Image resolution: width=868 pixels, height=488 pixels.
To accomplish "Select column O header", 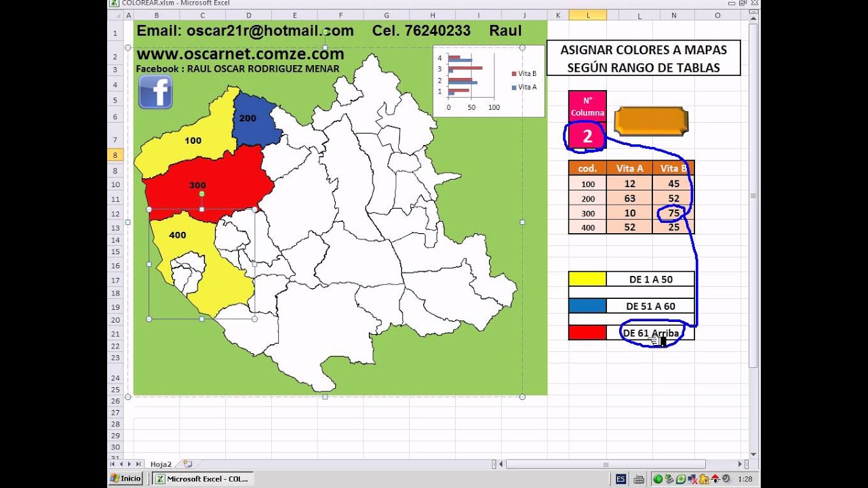I will pos(717,15).
